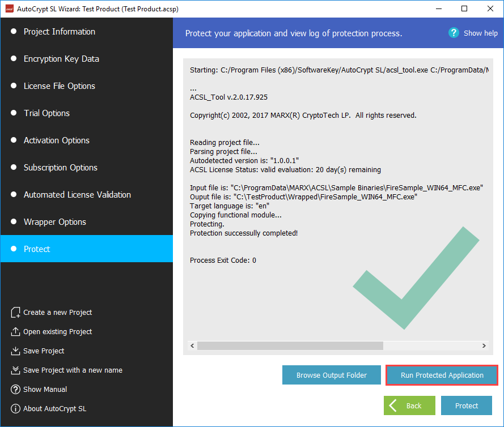Click the 'ACSL_Tool v.2.0.17.925' log line
Viewport: 504px width, 427px height.
(228, 97)
